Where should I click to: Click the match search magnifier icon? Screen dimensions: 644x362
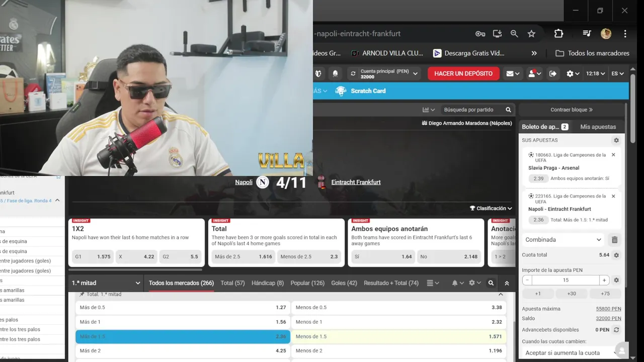coord(508,110)
